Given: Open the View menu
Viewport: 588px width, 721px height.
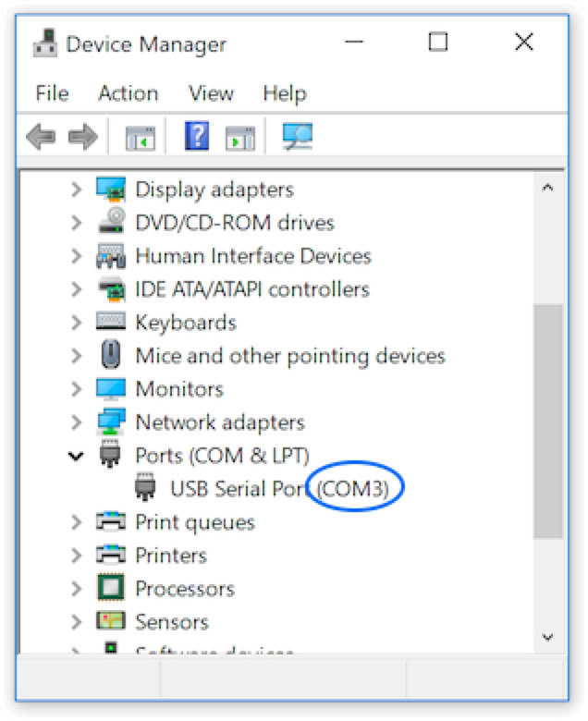Looking at the screenshot, I should [x=211, y=93].
